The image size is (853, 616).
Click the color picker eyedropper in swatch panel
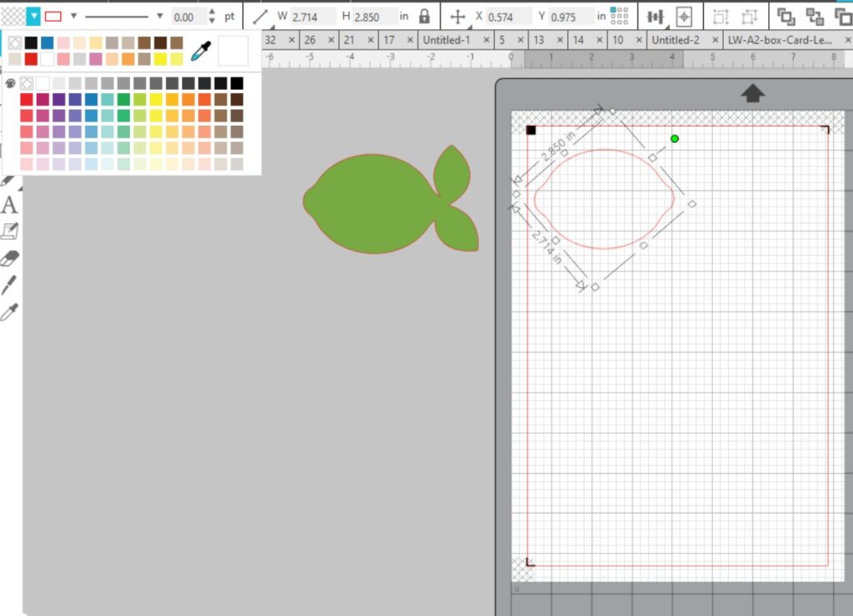(x=201, y=52)
